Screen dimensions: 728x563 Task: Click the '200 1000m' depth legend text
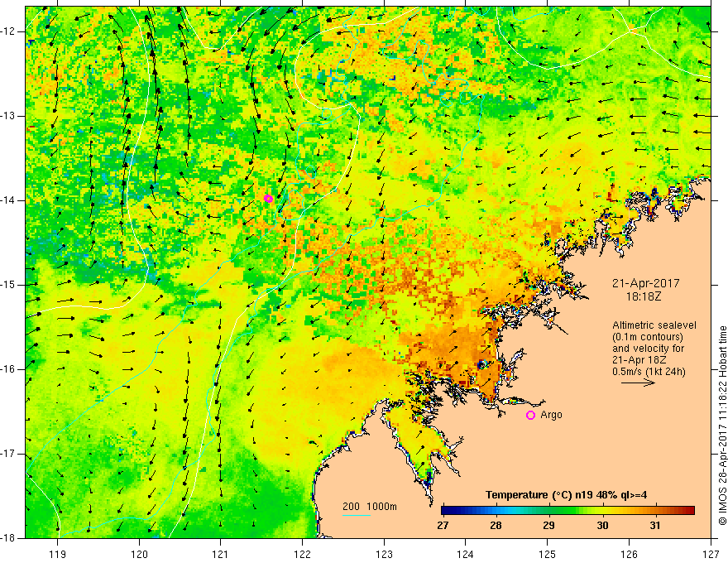tap(370, 507)
